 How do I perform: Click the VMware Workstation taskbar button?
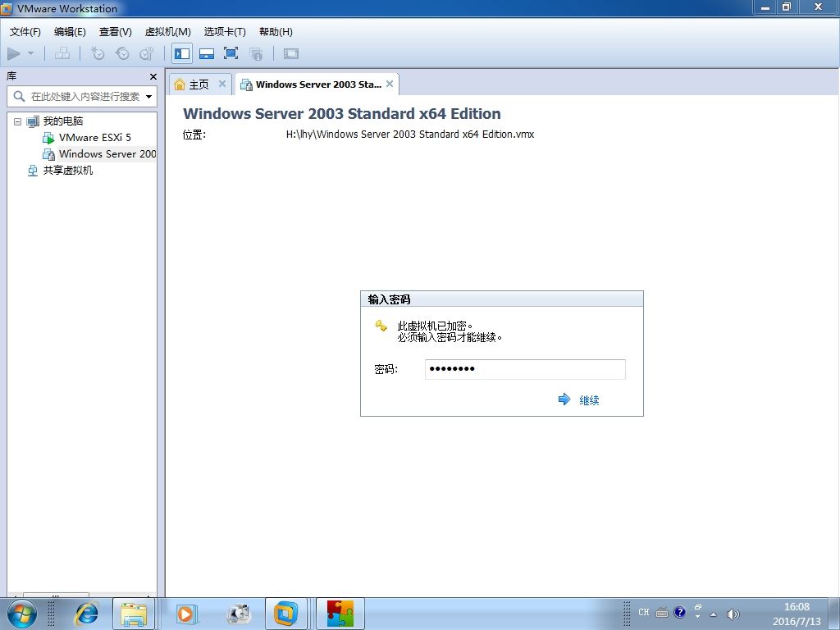(286, 614)
